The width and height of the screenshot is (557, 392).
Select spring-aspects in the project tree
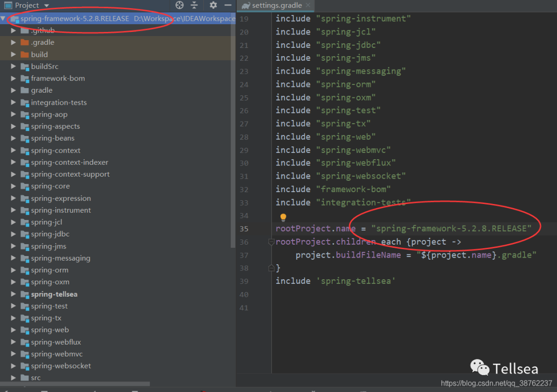coord(55,126)
